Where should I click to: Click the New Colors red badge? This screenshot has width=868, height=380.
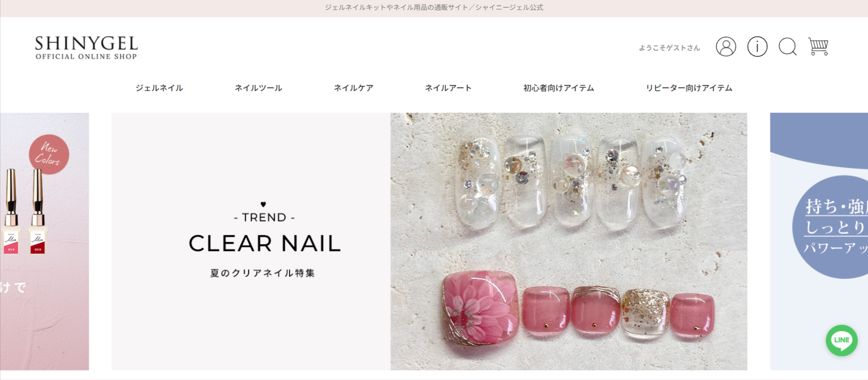tap(49, 154)
